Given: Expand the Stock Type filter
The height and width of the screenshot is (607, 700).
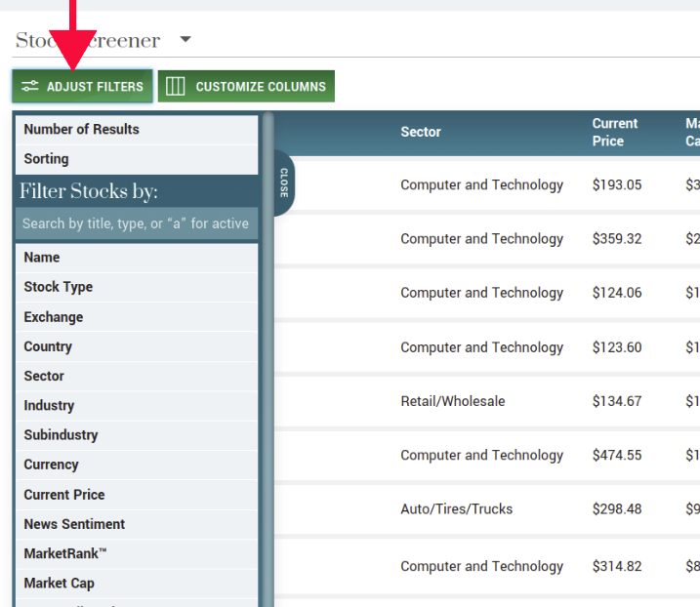Looking at the screenshot, I should point(59,287).
